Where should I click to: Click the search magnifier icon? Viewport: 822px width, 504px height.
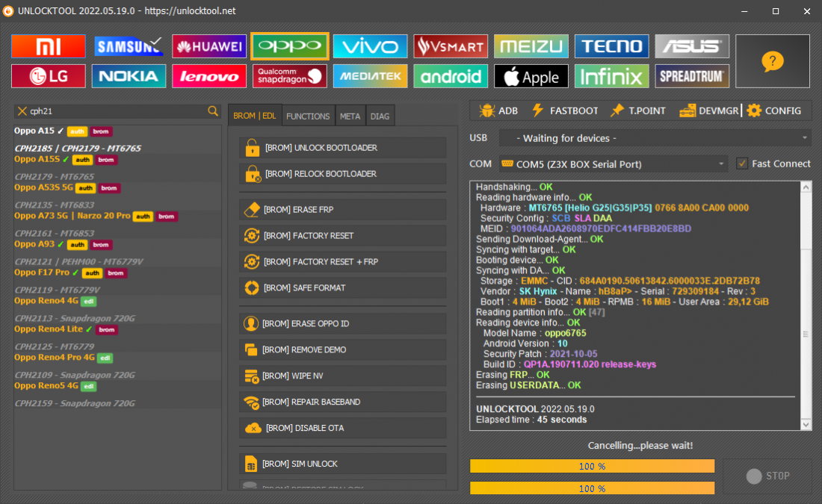point(213,111)
